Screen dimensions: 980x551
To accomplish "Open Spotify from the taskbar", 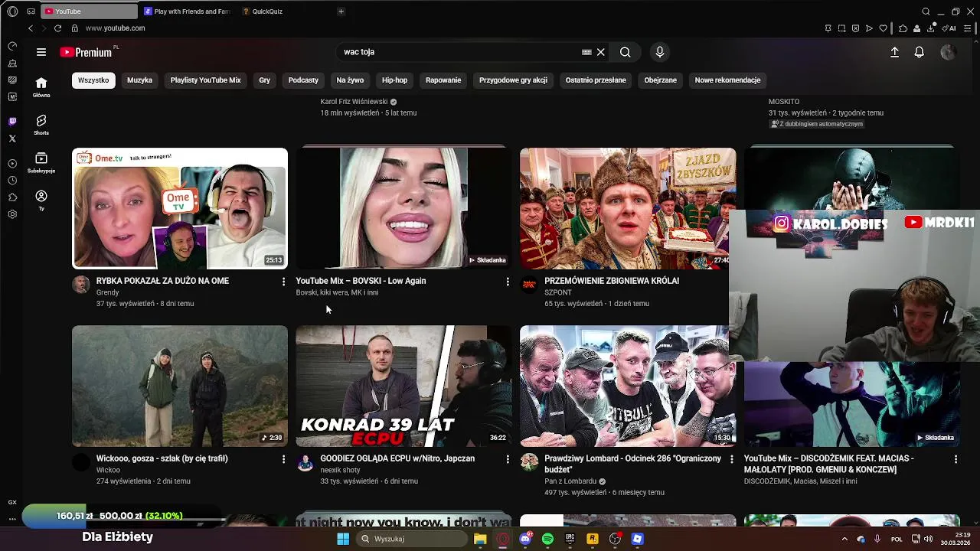I will point(547,539).
